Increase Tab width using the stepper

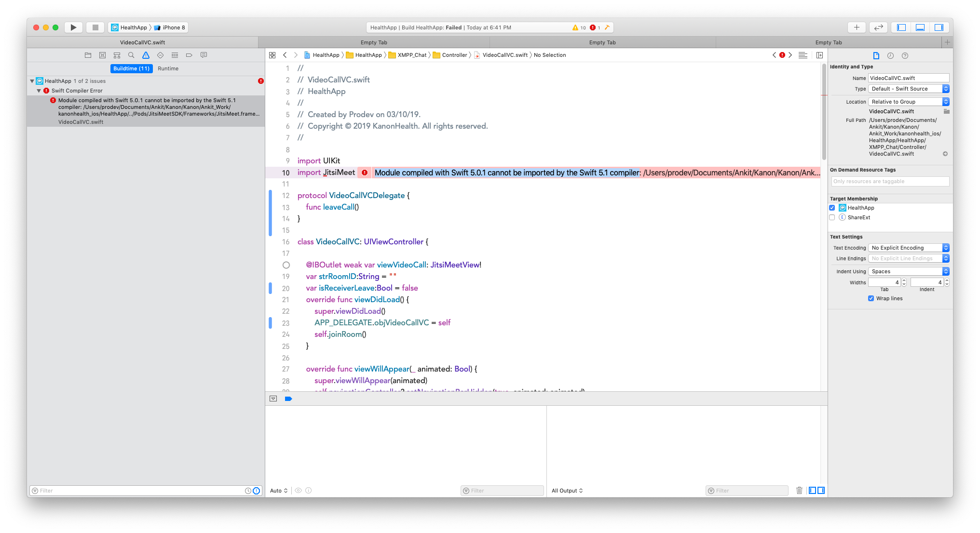pos(904,280)
